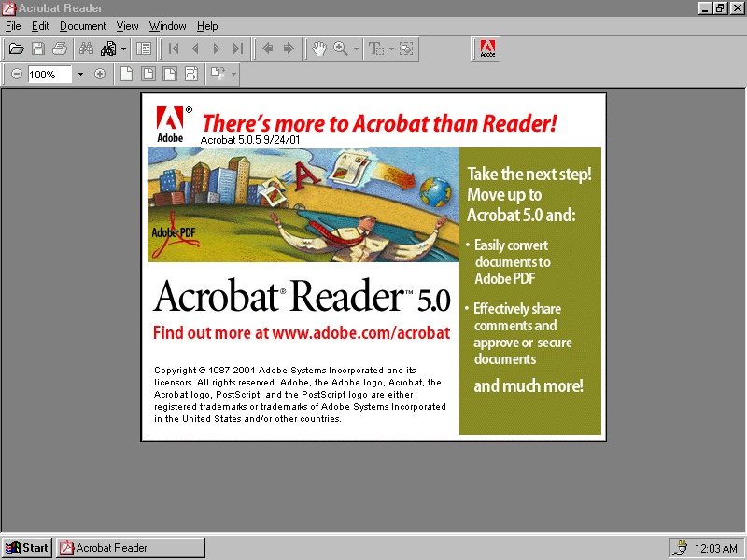
Task: Select the Actual Size page icon
Action: [126, 75]
